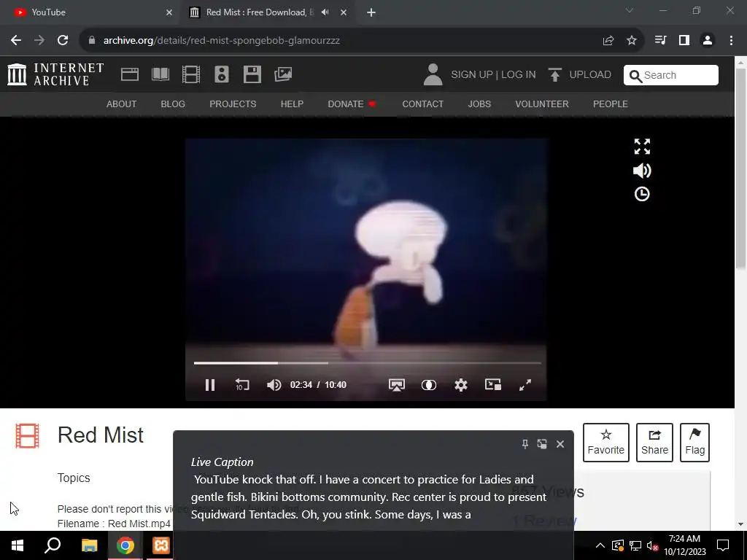Open the Video film-strip icon in nav
The width and height of the screenshot is (747, 560).
[x=191, y=74]
